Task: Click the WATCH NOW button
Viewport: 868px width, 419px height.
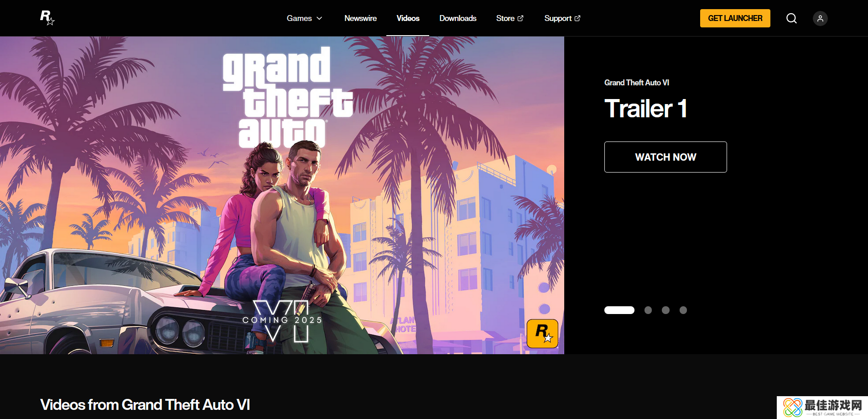Action: [x=665, y=157]
